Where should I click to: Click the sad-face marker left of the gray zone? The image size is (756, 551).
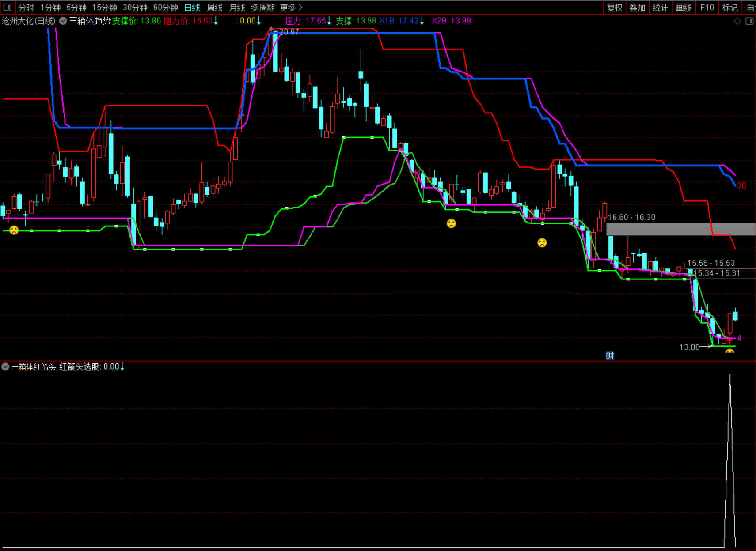pos(542,242)
